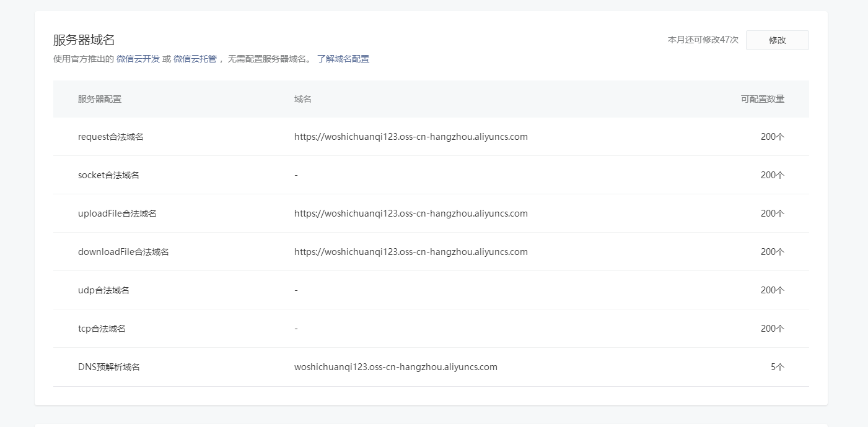Viewport: 868px width, 427px height.
Task: Click the 服务器配置 column header
Action: coord(100,99)
